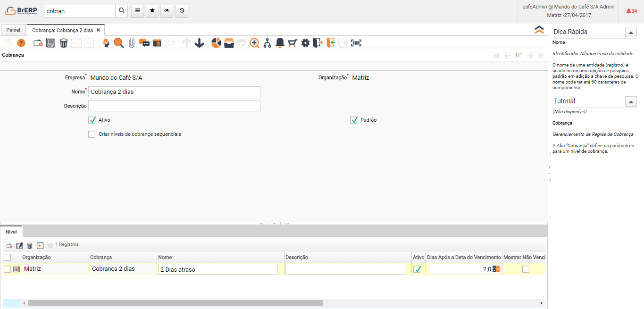The image size is (644, 309).
Task: Check Mostrar Não Vencido grid checkbox
Action: [526, 269]
